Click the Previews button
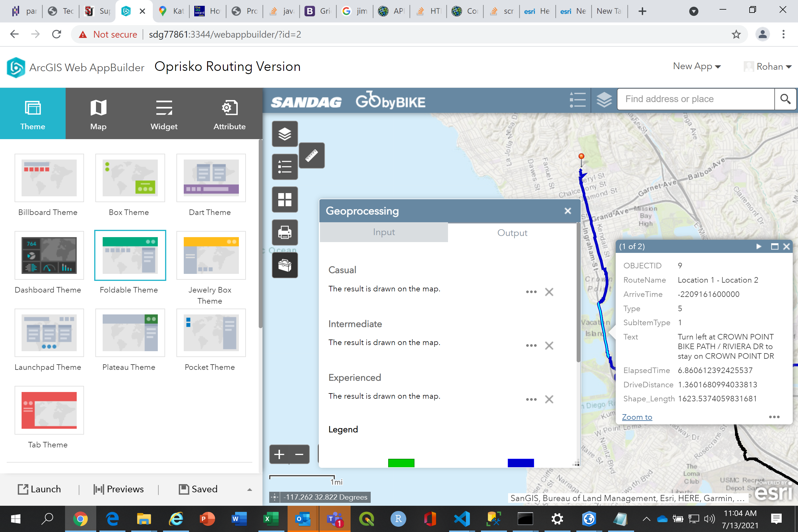Viewport: 798px width, 532px height. coord(118,489)
